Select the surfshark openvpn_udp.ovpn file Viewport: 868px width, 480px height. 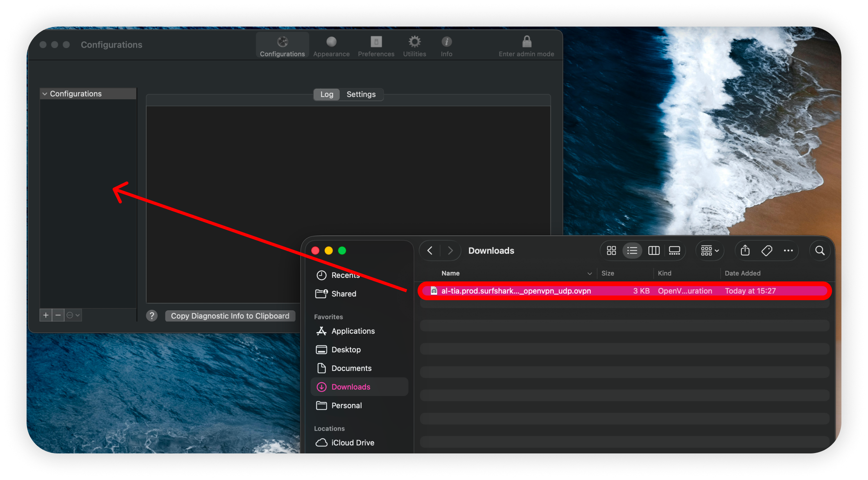(x=516, y=291)
